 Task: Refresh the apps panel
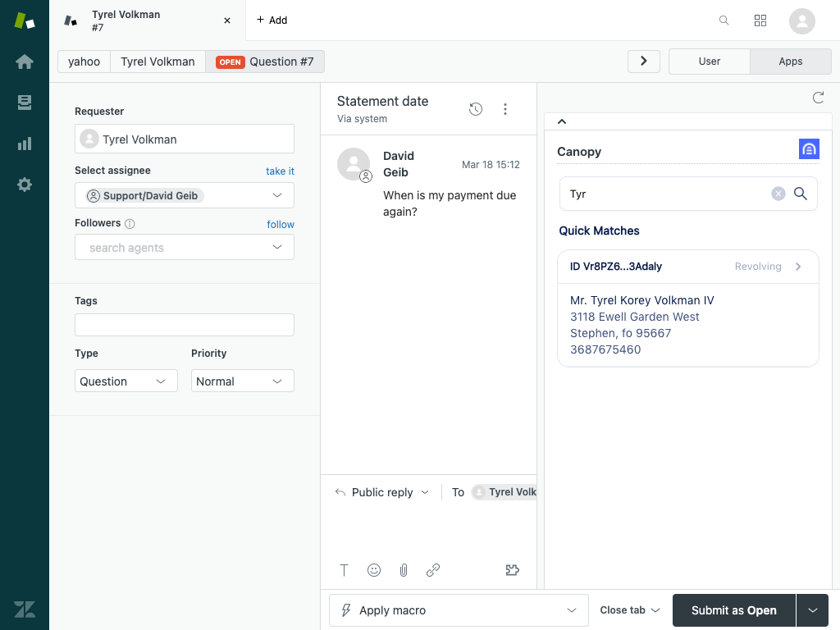pyautogui.click(x=818, y=98)
